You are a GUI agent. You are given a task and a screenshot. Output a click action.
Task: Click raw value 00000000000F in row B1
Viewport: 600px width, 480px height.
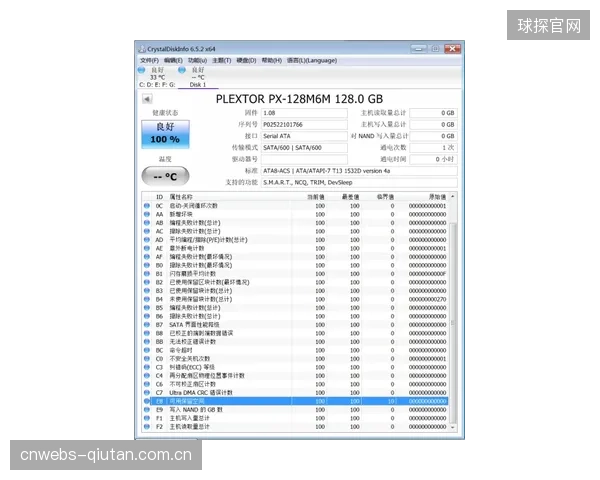pos(427,274)
